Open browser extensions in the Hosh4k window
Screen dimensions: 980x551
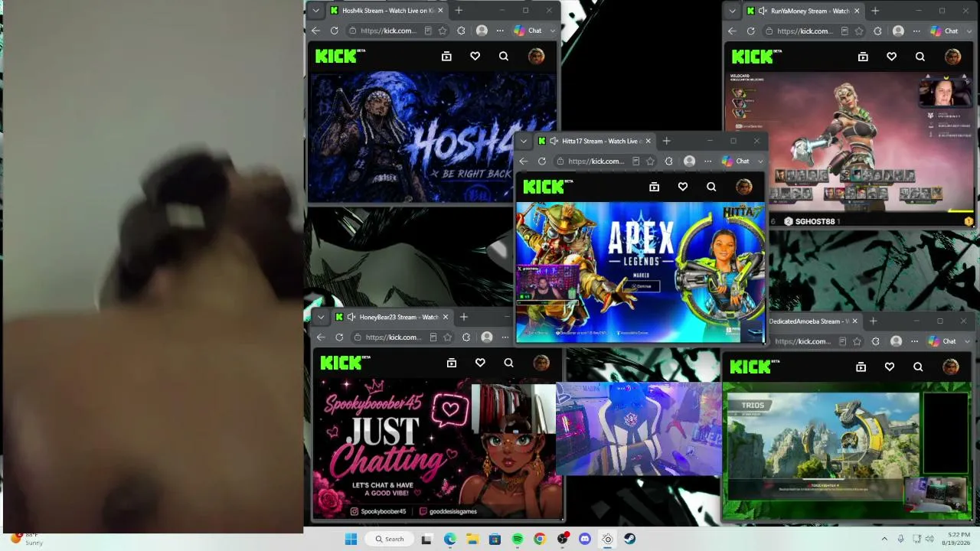tap(461, 31)
